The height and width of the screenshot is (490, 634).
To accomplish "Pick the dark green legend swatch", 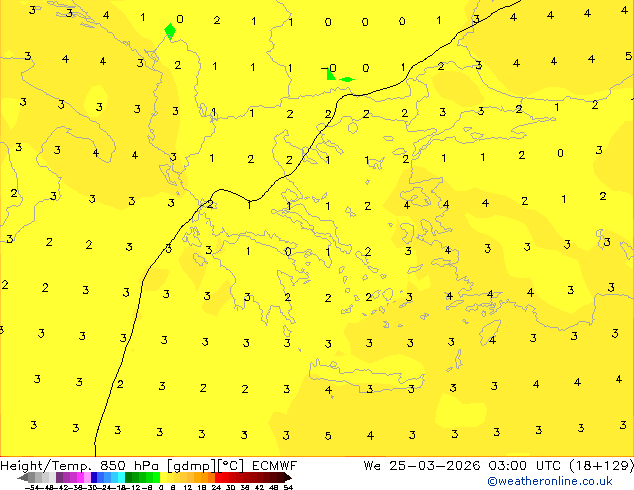I will 129,477.
